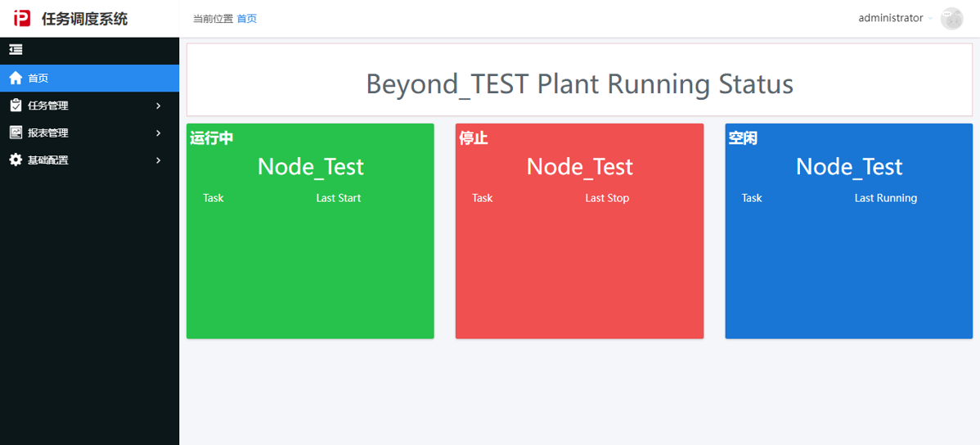Click the home icon beside 首页
980x445 pixels.
click(x=16, y=79)
